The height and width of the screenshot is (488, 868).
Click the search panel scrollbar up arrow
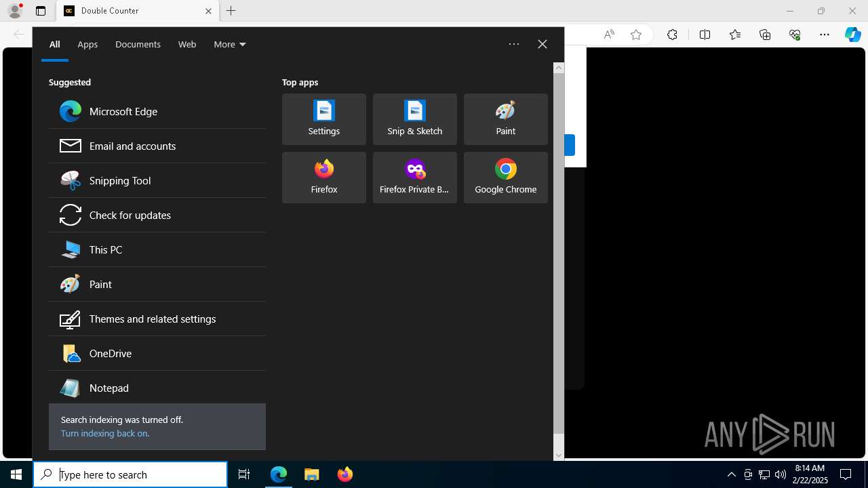559,68
